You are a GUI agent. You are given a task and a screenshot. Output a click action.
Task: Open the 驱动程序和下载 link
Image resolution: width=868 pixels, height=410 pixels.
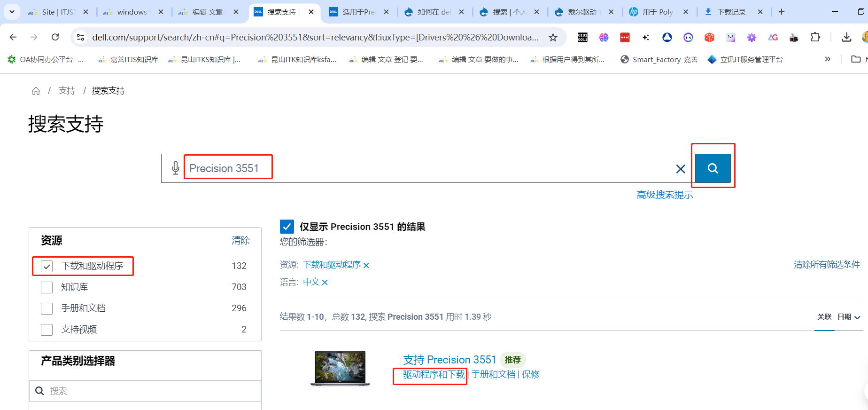(434, 374)
